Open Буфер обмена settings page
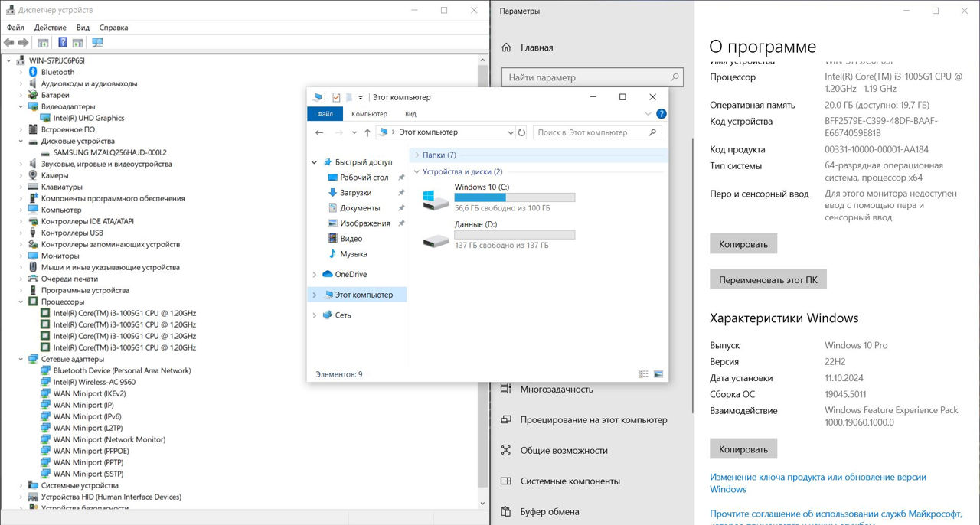Image resolution: width=980 pixels, height=525 pixels. click(x=549, y=512)
